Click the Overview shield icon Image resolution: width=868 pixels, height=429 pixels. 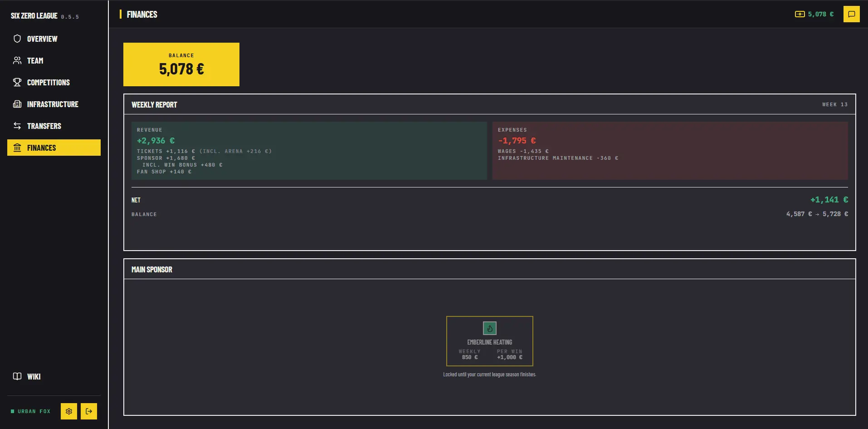point(17,39)
